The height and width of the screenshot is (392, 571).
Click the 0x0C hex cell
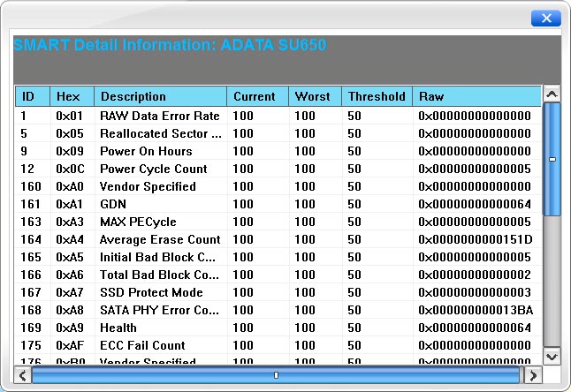coord(70,169)
